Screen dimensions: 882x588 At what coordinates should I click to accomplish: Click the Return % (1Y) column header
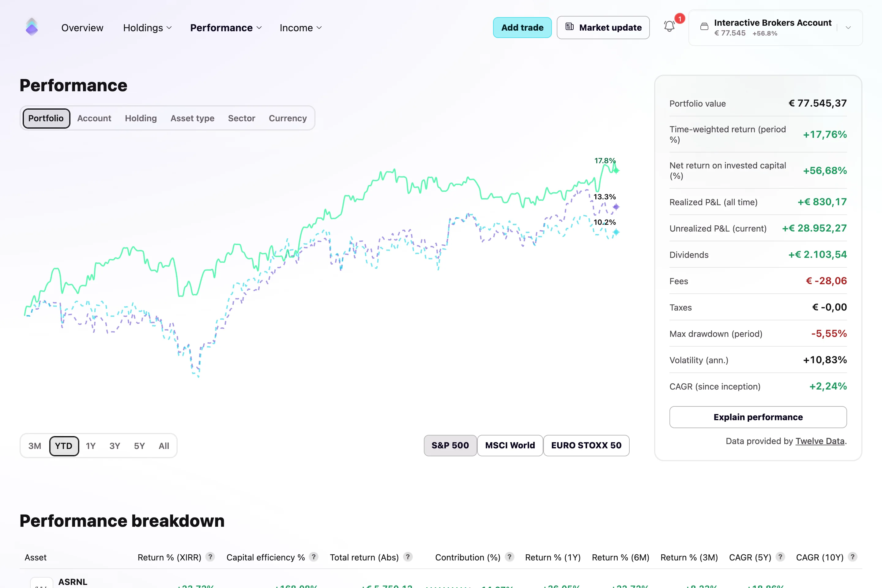553,557
